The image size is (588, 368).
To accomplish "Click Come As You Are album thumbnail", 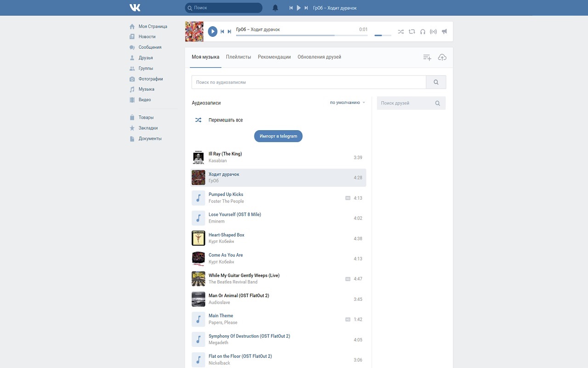I will click(x=198, y=259).
